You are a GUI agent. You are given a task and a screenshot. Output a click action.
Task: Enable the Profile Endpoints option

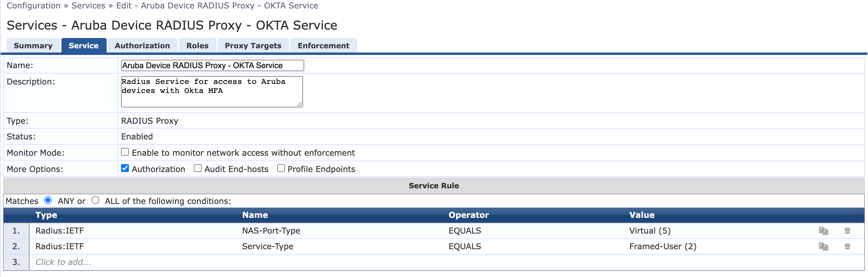(281, 168)
